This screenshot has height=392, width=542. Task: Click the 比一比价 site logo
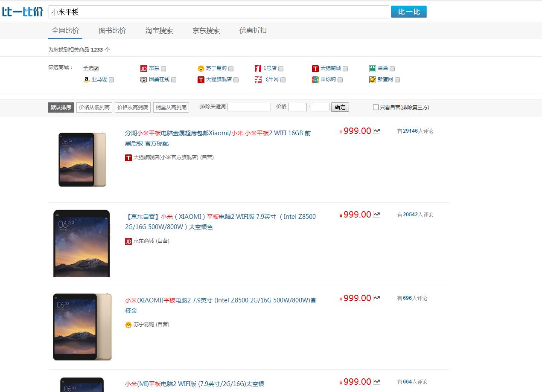click(23, 12)
